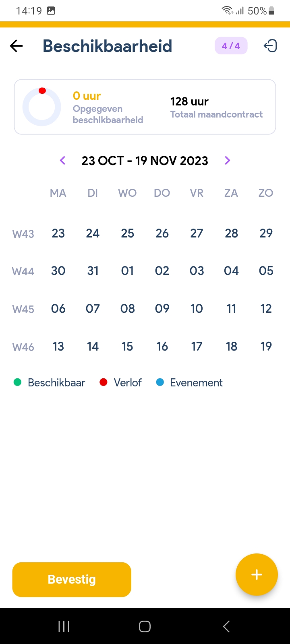
Task: Tap the W44 week label
Action: coord(23,272)
